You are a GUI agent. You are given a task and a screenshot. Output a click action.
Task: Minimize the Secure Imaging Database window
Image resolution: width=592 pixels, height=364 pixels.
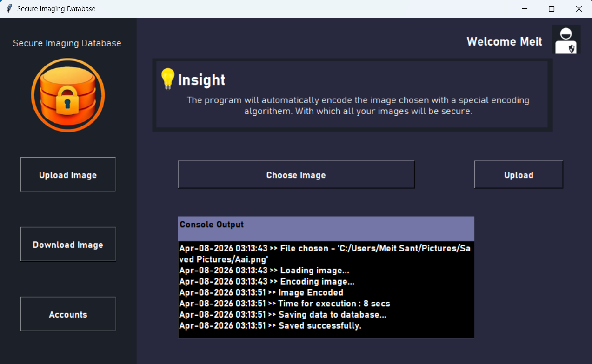click(525, 9)
